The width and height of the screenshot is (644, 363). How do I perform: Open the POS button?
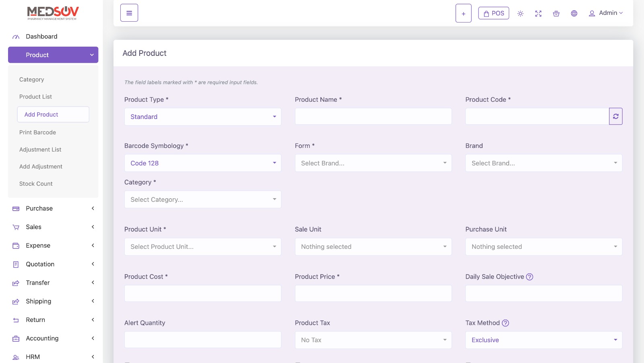pos(493,13)
